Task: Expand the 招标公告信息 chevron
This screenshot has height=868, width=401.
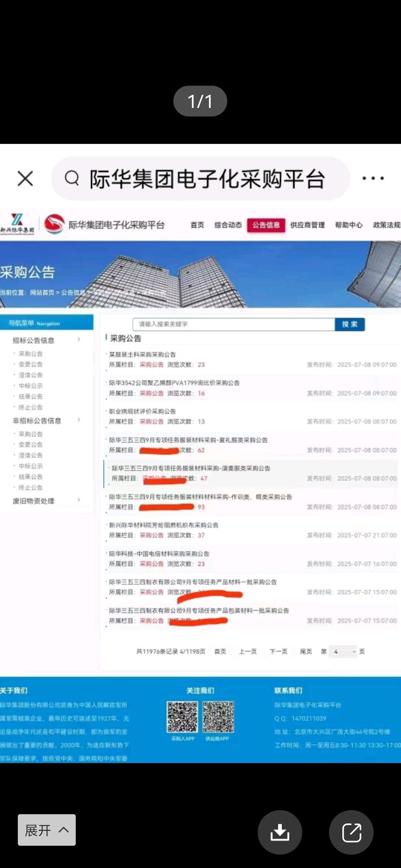Action: [79, 339]
